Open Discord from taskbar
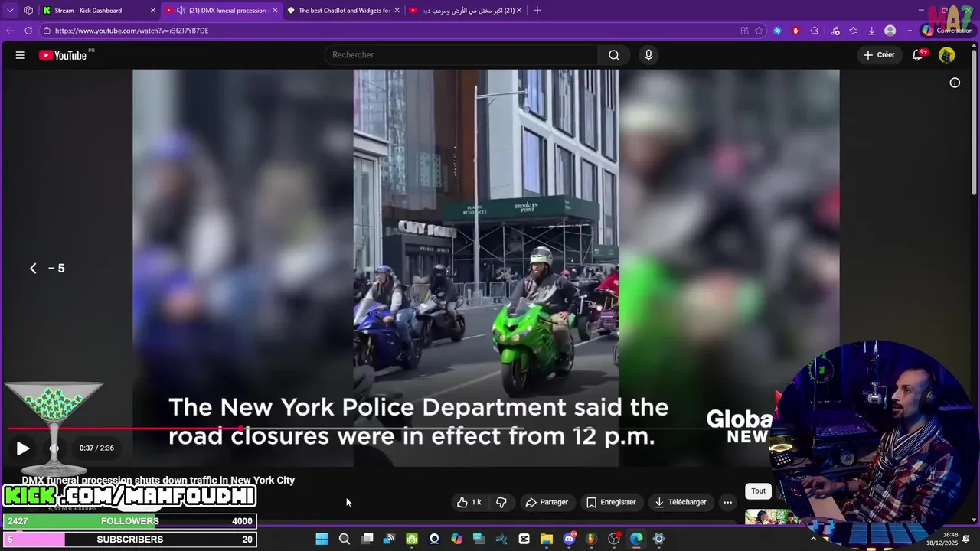The width and height of the screenshot is (980, 551). (x=569, y=539)
